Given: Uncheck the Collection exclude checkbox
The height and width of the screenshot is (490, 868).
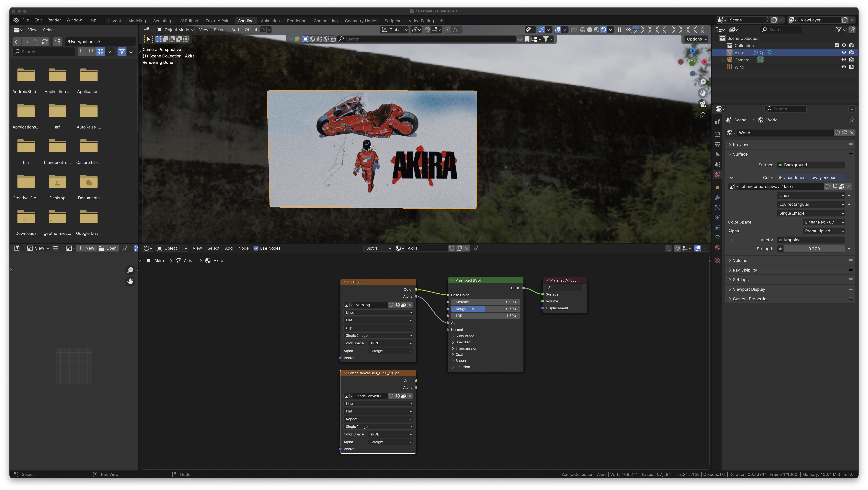Looking at the screenshot, I should pyautogui.click(x=837, y=45).
